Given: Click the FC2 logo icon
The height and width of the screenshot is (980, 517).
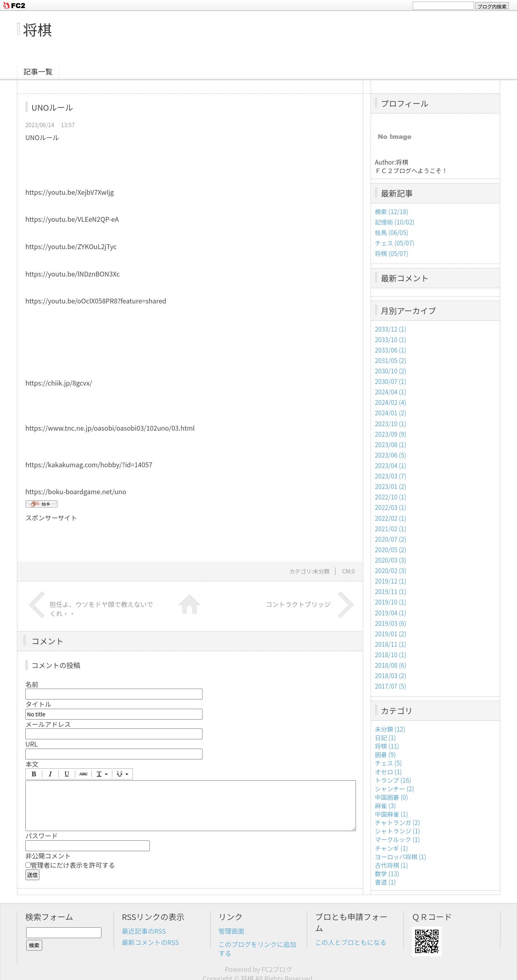Looking at the screenshot, I should point(14,5).
